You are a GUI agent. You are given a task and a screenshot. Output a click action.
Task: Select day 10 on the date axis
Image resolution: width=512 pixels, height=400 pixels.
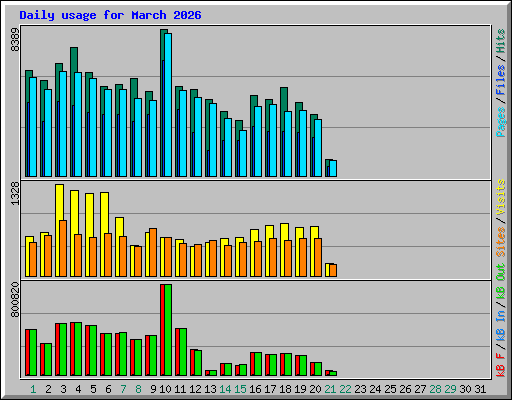click(x=165, y=389)
